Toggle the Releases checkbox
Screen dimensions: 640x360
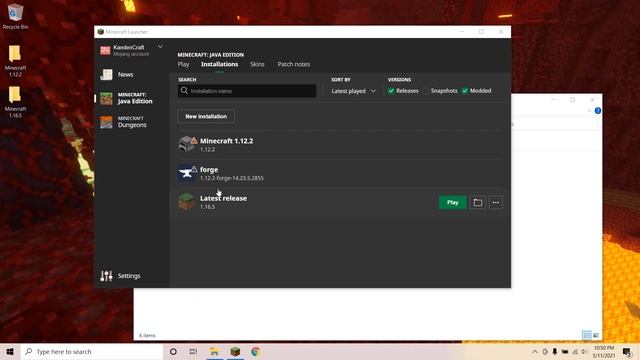pyautogui.click(x=391, y=91)
